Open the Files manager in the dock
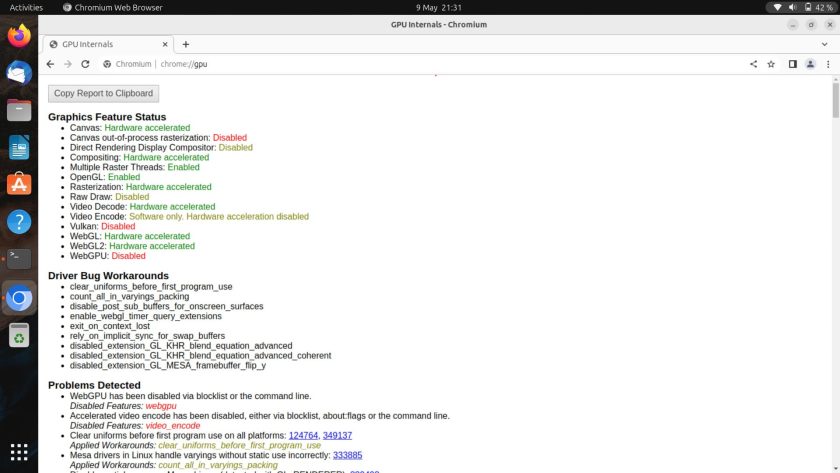The height and width of the screenshot is (473, 840). coord(19,110)
